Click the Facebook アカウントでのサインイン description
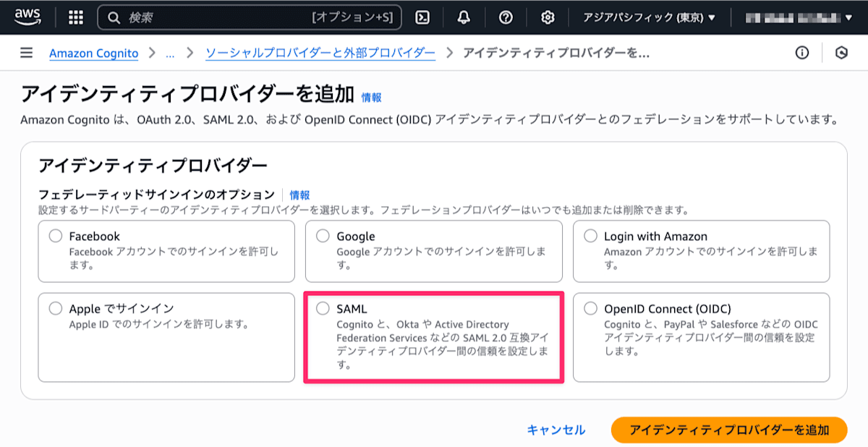The height and width of the screenshot is (447, 868). (x=174, y=258)
